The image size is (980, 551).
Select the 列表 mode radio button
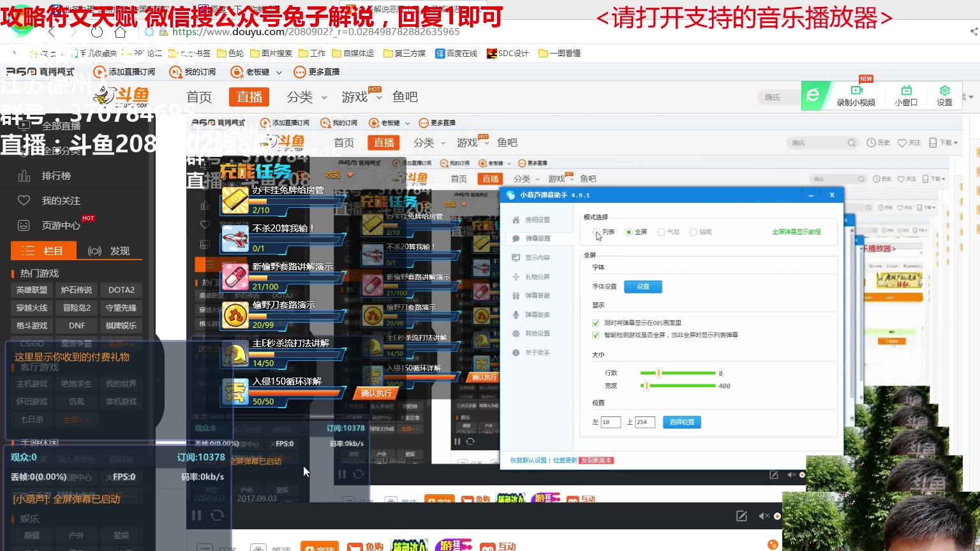[596, 232]
